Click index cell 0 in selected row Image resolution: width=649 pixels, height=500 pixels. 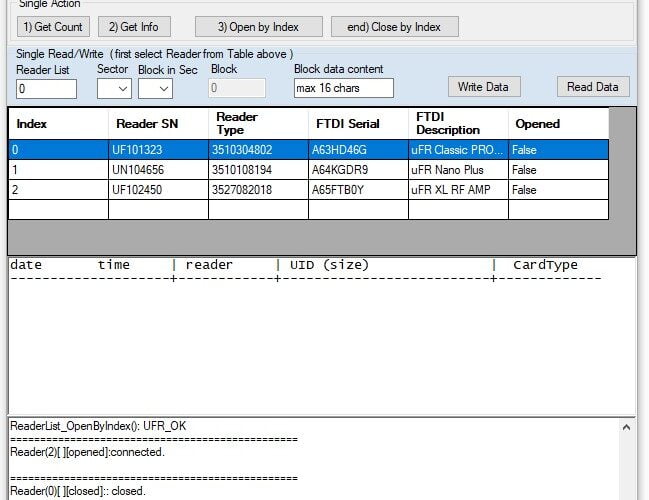[x=58, y=149]
